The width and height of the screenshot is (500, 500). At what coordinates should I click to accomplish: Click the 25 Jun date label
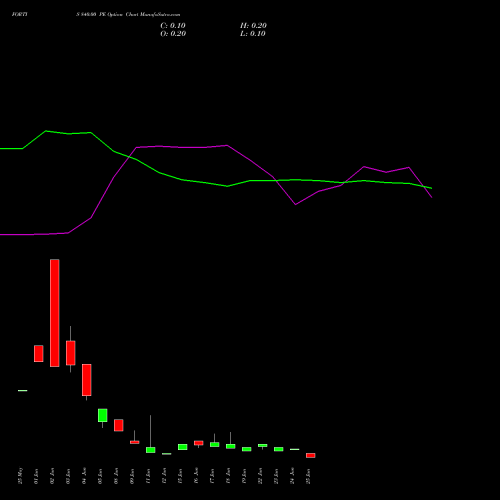[308, 476]
